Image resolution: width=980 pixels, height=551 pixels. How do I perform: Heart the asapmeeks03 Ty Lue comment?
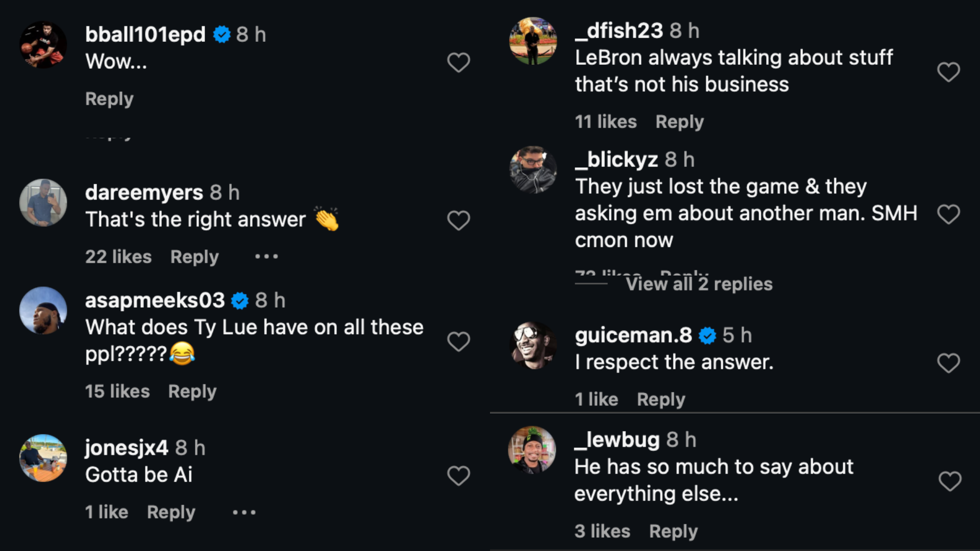(458, 341)
